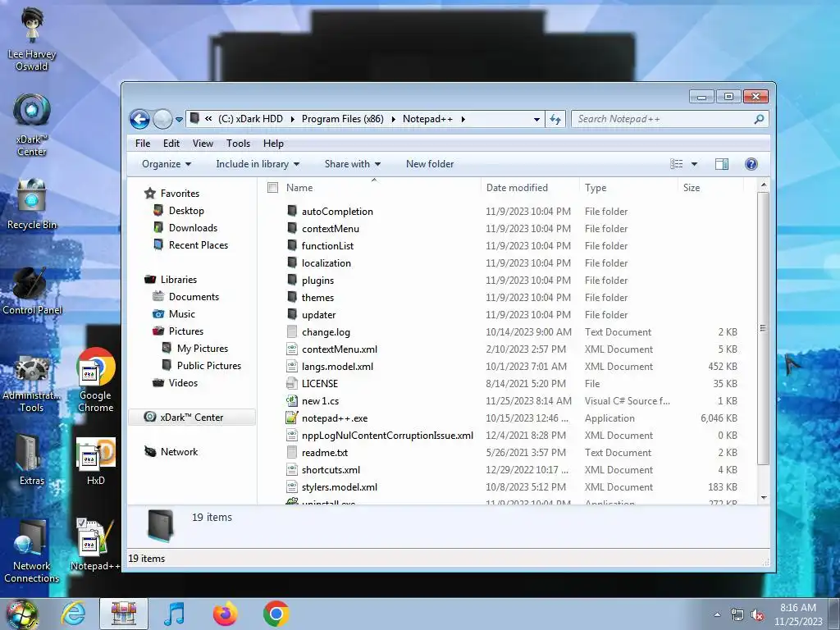Expand breadcrumb arrow after Notepad++

463,119
